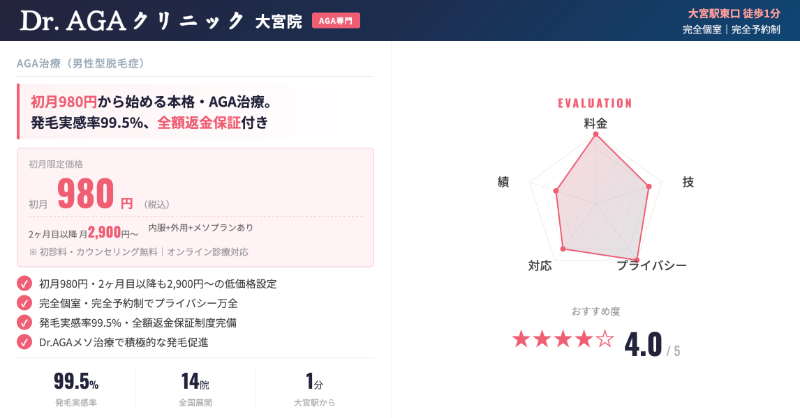The height and width of the screenshot is (418, 800).
Task: Click the checkmark icon beside 完全個室・完全予約制 line
Action: pos(24,303)
